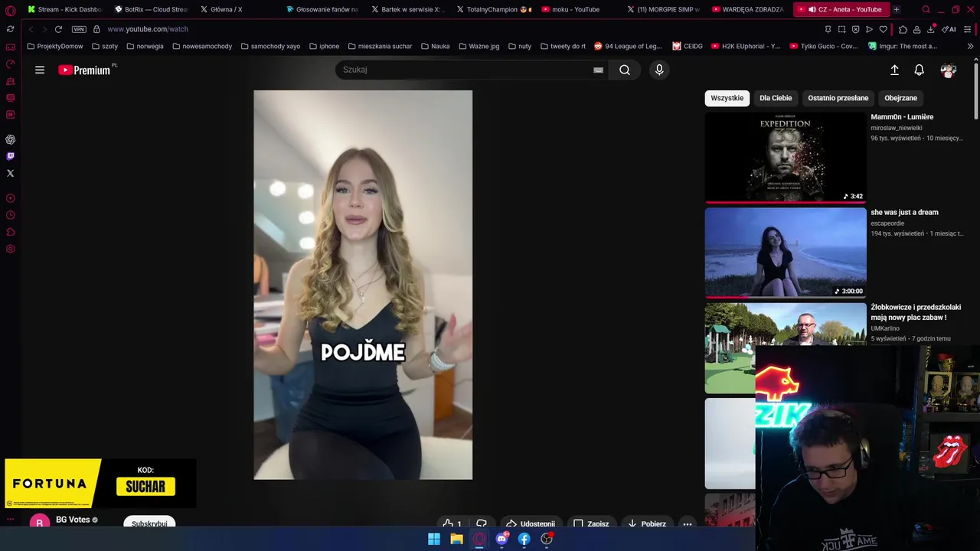Open the tweety do rt bookmark folder
Viewport: 980px width, 551px height.
(x=563, y=46)
